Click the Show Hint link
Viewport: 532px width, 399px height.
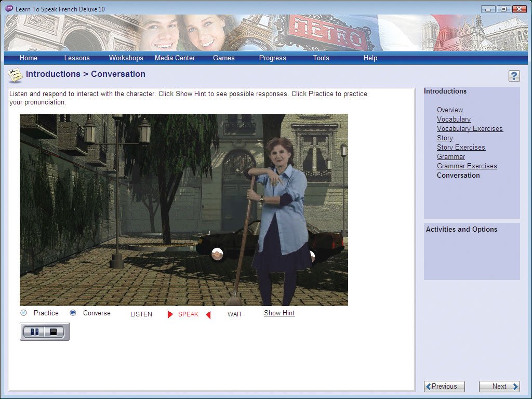click(279, 313)
